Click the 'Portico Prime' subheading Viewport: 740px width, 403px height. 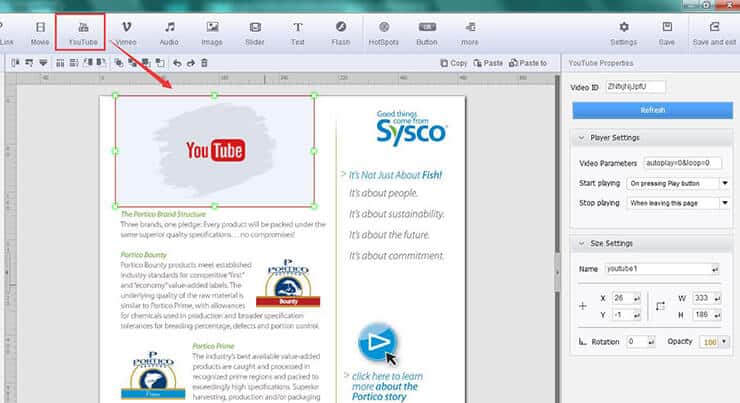pos(213,346)
